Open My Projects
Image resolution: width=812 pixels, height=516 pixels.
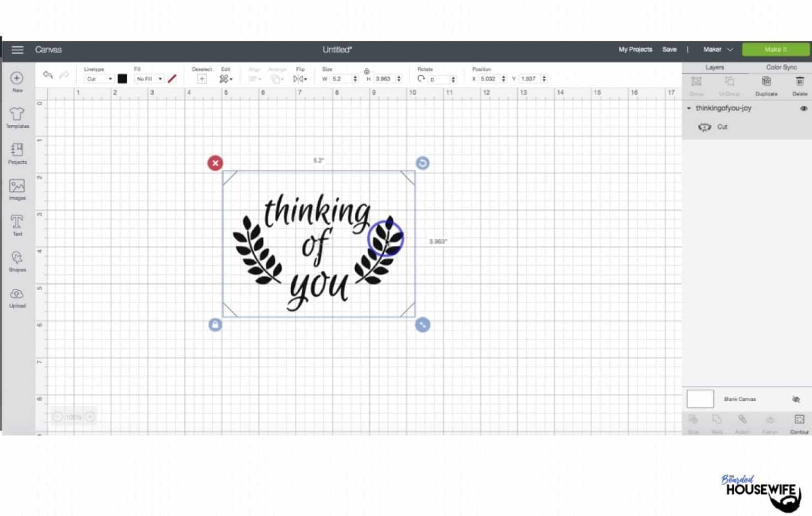(634, 49)
